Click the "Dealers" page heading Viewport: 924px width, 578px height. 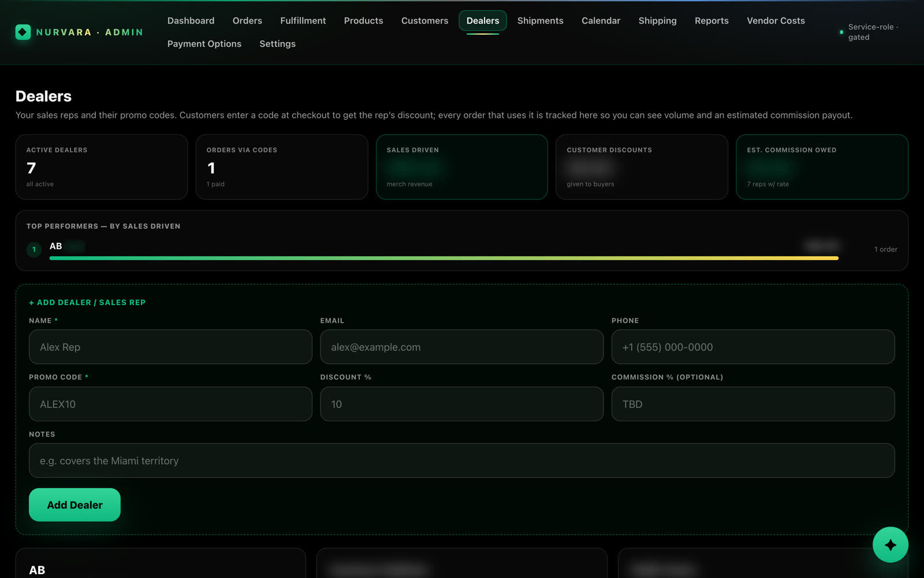coord(43,96)
